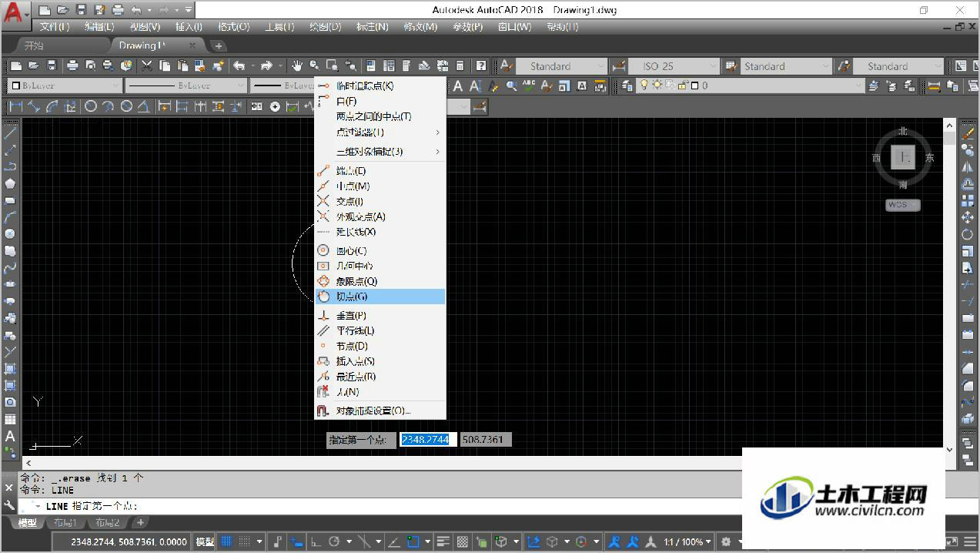Click the Undo arrow icon
Image resolution: width=980 pixels, height=553 pixels.
(x=239, y=66)
